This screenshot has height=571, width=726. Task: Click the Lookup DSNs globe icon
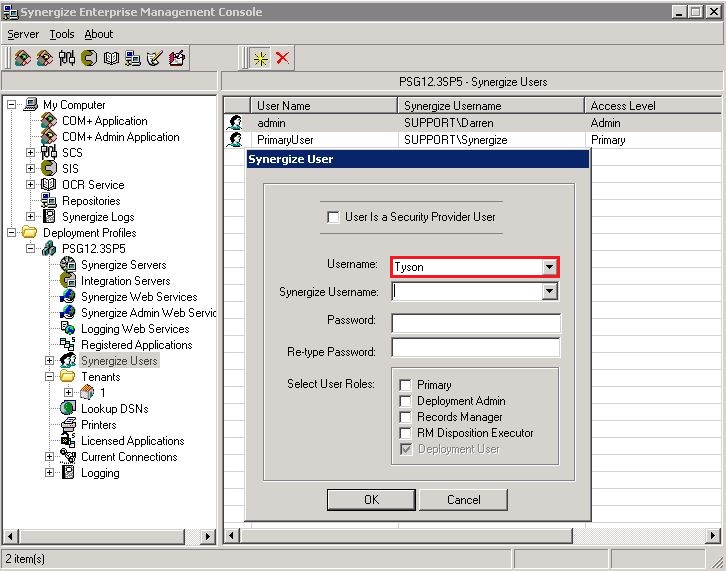68,408
